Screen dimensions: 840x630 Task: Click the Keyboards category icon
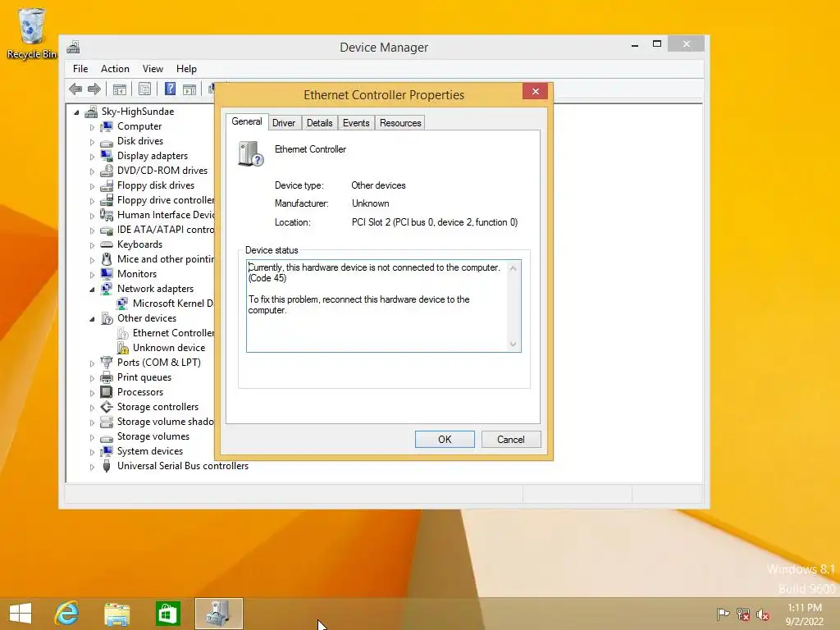click(107, 244)
